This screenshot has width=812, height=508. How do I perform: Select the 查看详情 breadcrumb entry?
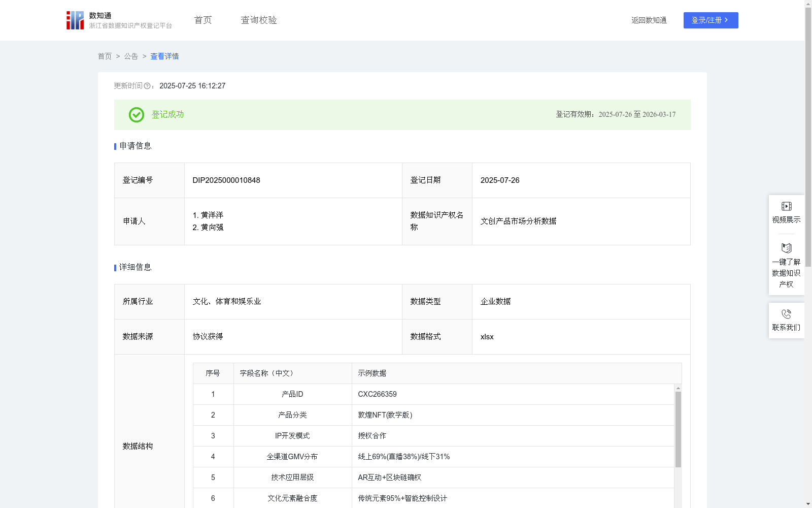(x=164, y=56)
